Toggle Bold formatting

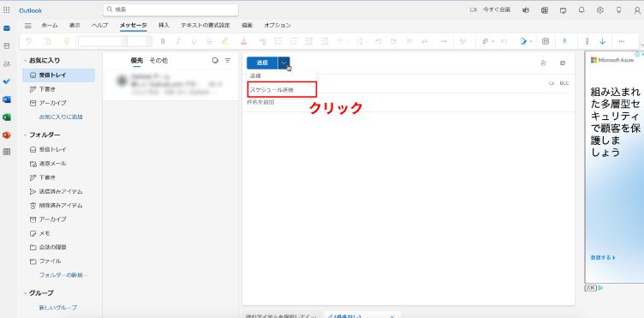pos(163,41)
